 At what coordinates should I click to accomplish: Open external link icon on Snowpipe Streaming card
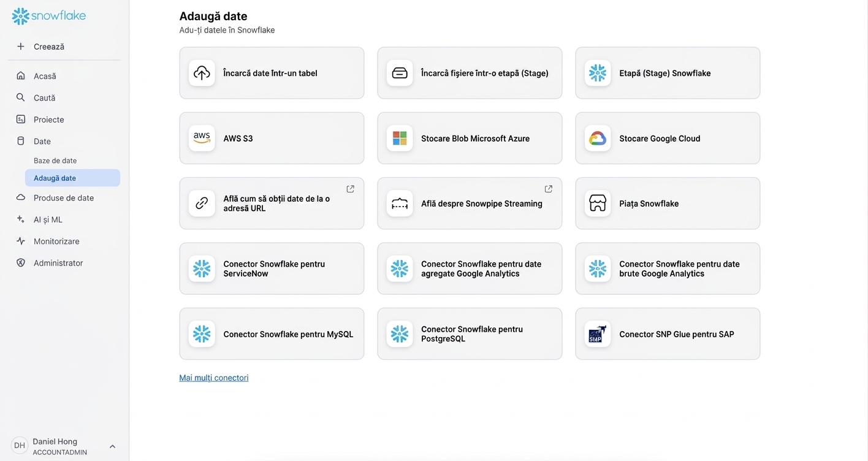(x=549, y=189)
